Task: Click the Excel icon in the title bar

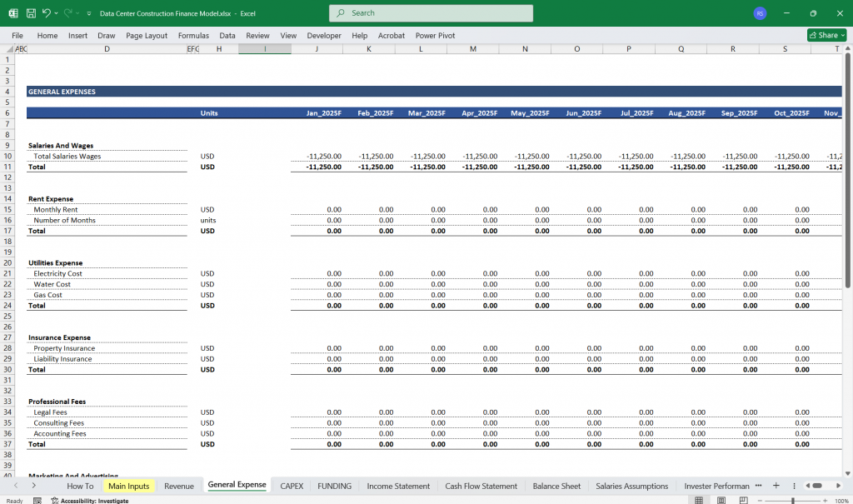Action: (x=13, y=13)
